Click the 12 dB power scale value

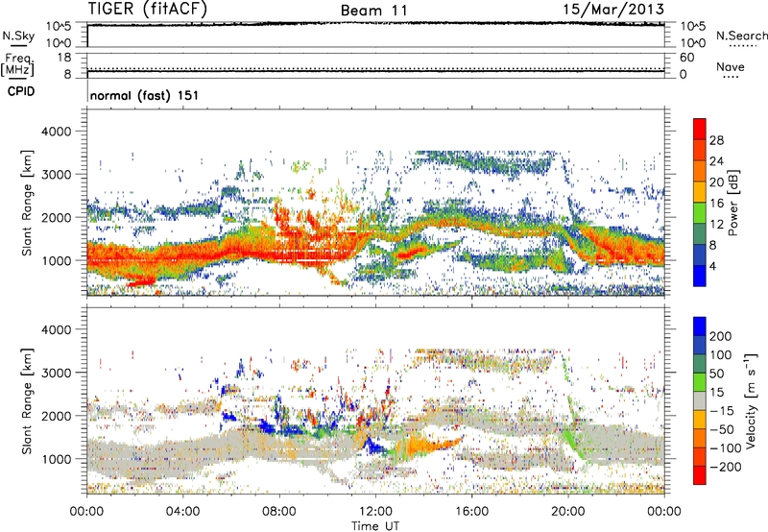tap(716, 225)
